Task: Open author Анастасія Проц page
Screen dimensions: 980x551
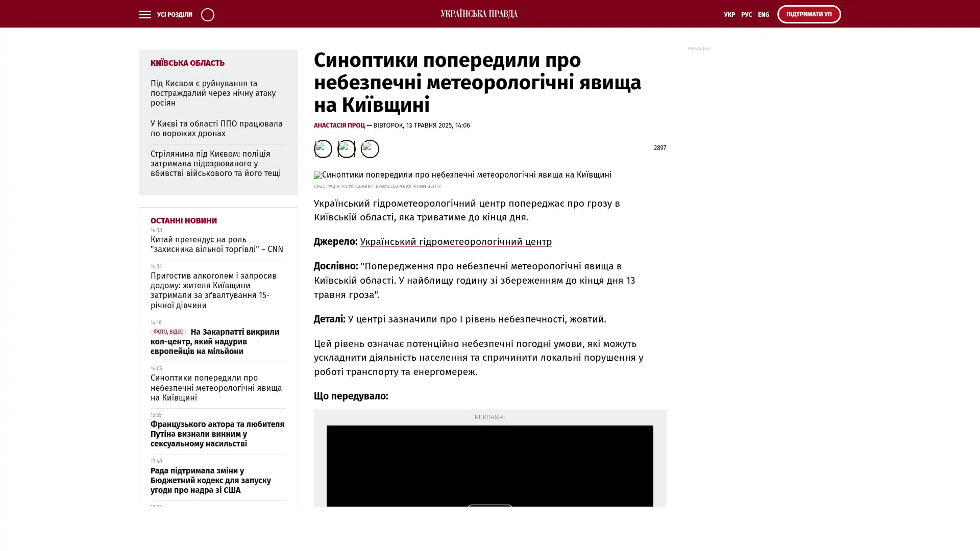Action: (x=339, y=126)
